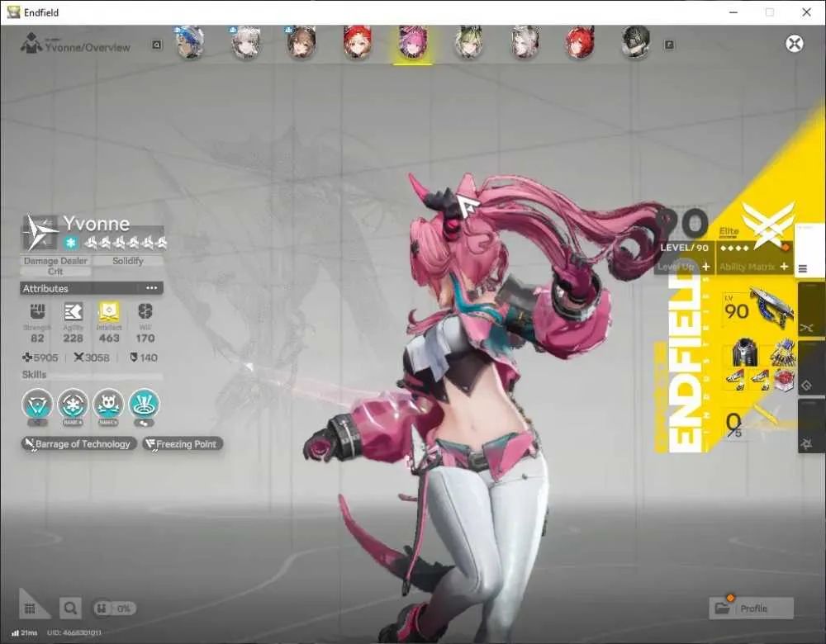Click the operator overview icon beside Yvonne/Overview
Screen dimensions: 826x644
coord(31,43)
